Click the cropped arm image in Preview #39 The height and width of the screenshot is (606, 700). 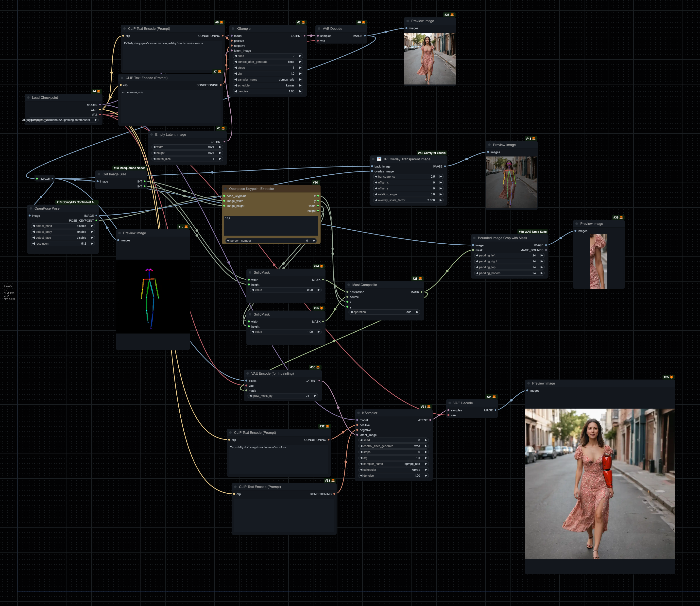click(598, 261)
